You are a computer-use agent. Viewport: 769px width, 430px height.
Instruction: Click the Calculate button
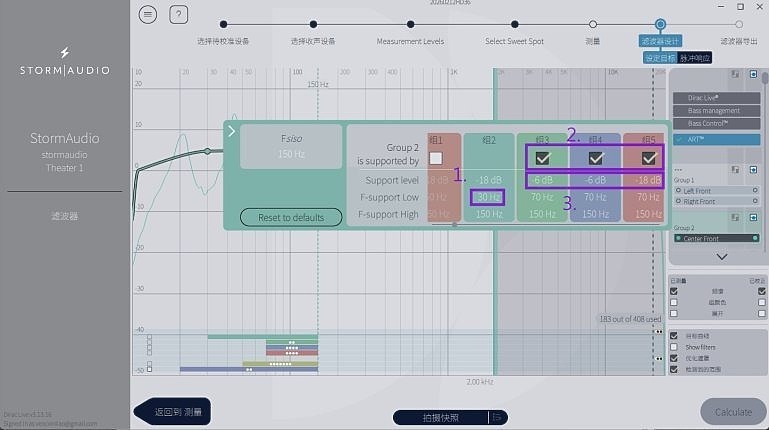(733, 412)
